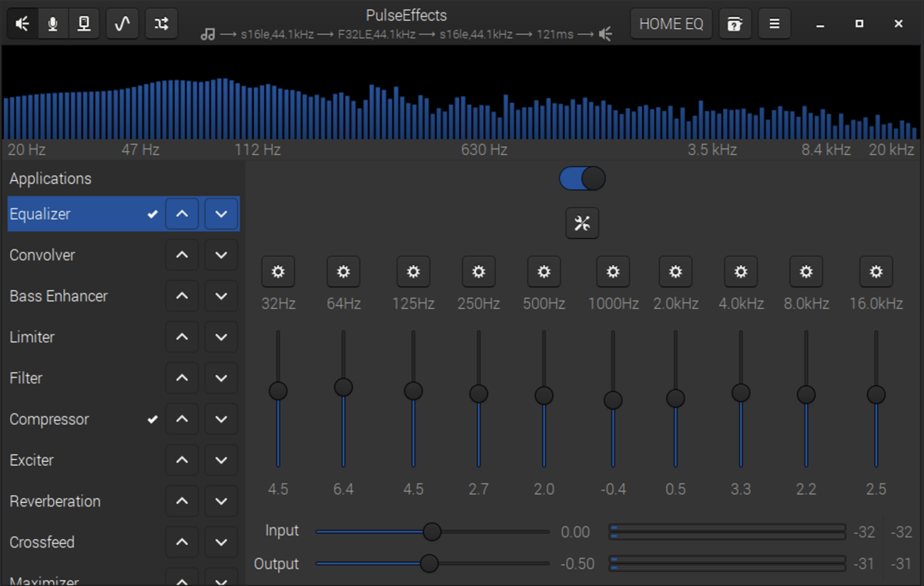This screenshot has width=924, height=586.
Task: Move Exciter up in the effect order
Action: tap(182, 460)
